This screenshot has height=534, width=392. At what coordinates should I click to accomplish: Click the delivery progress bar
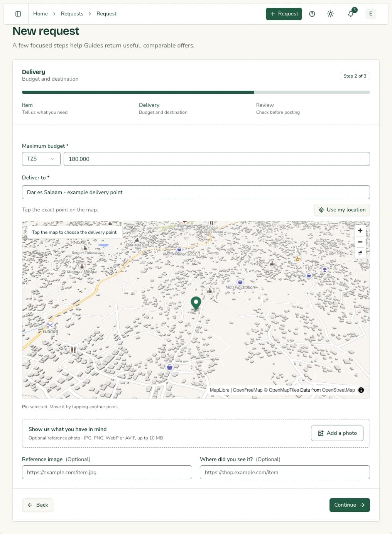coord(196,92)
